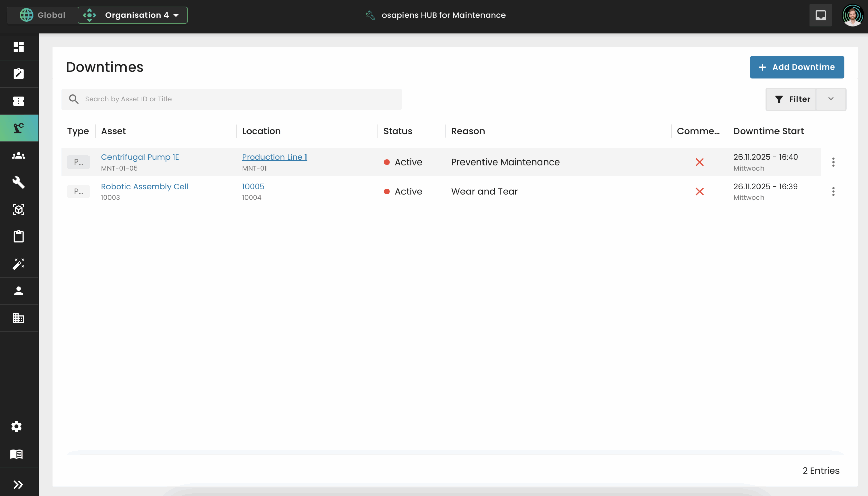Viewport: 868px width, 496px height.
Task: Open row menu for Centrifugal Pump 1E
Action: (833, 162)
